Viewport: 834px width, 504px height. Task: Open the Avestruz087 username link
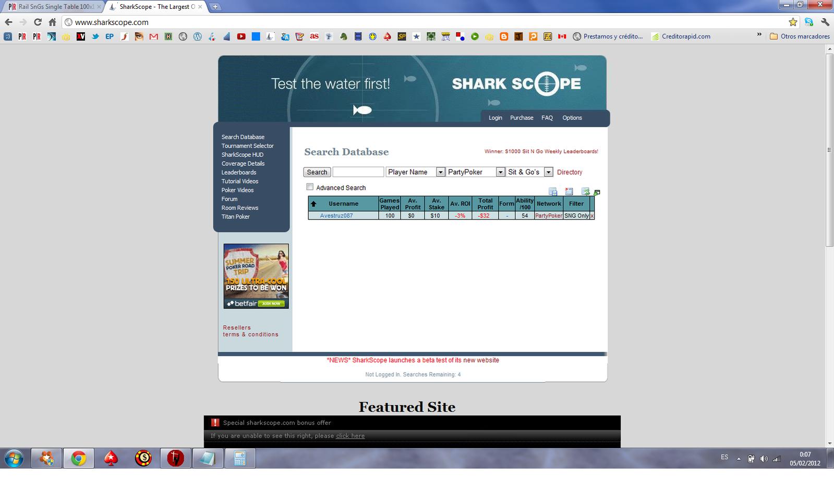point(336,216)
